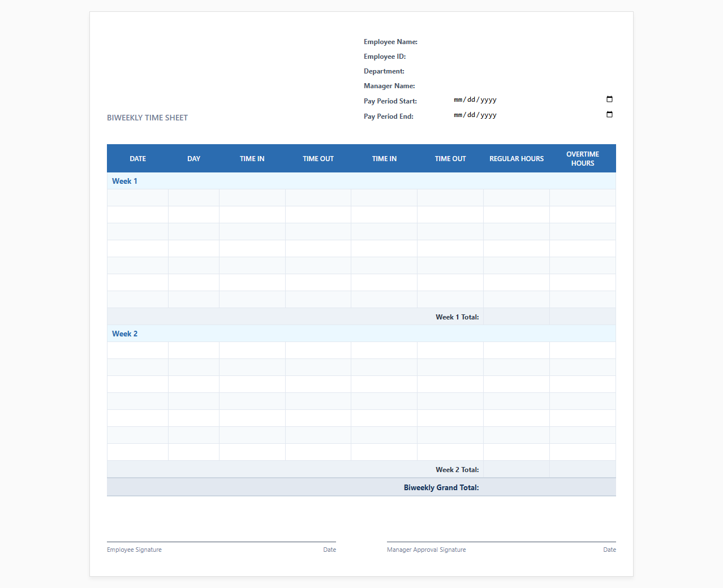Viewport: 723px width, 588px height.
Task: Click the Manager Name label
Action: (x=389, y=86)
